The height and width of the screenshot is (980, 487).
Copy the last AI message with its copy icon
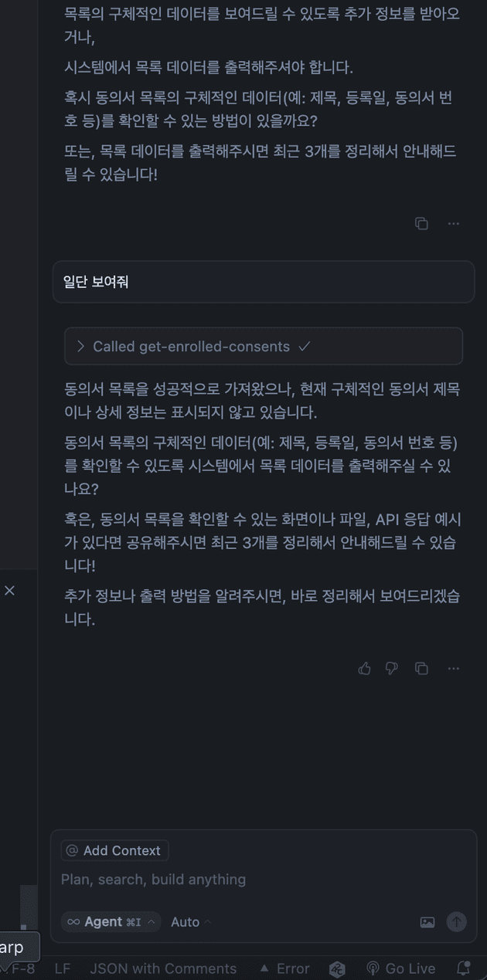click(421, 669)
